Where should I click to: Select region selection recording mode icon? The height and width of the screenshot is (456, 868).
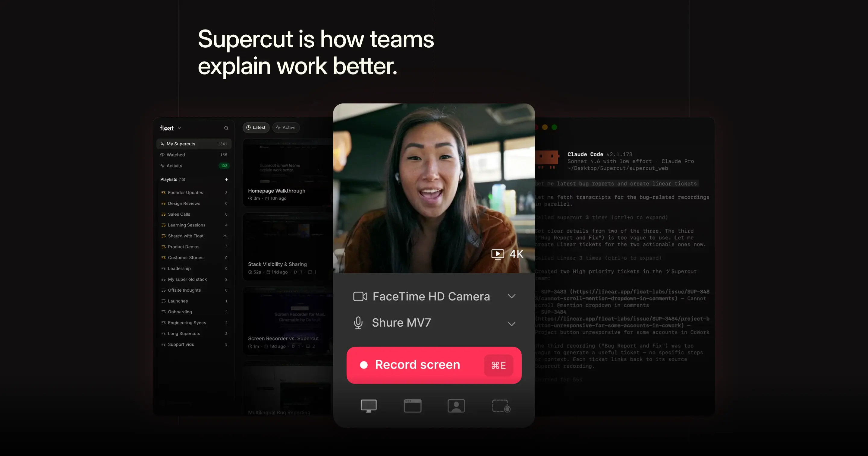coord(501,406)
